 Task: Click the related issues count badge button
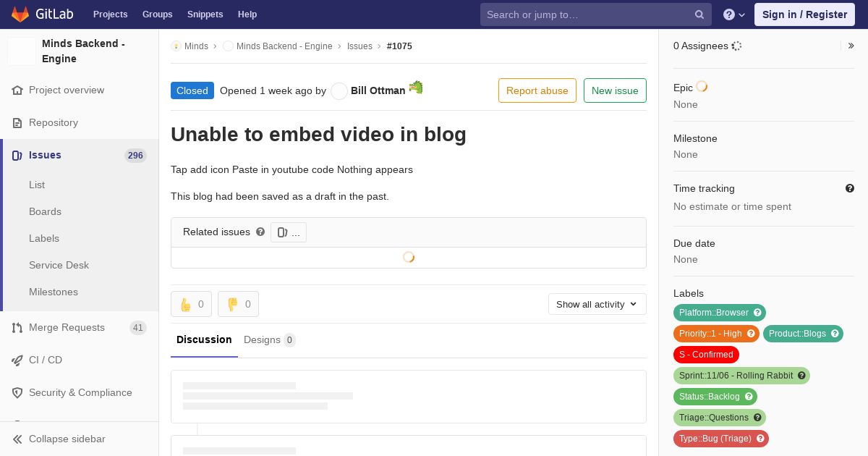[x=289, y=232]
